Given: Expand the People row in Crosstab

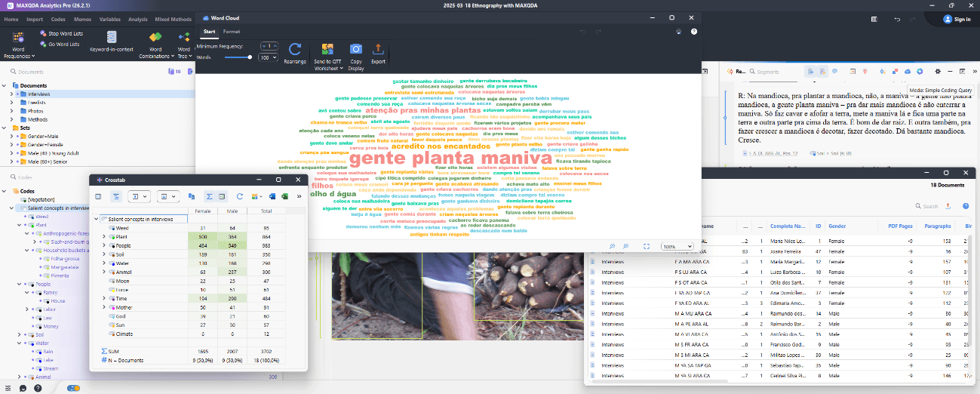Looking at the screenshot, I should tap(104, 245).
